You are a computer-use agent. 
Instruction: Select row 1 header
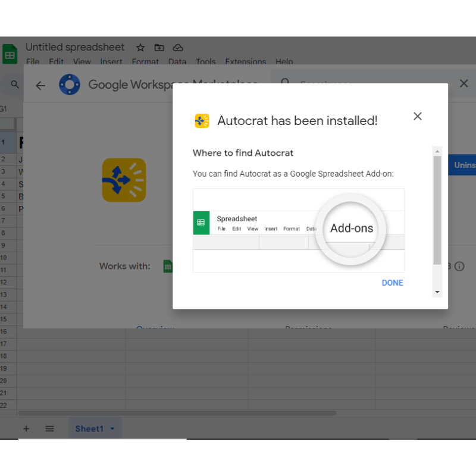click(x=8, y=142)
